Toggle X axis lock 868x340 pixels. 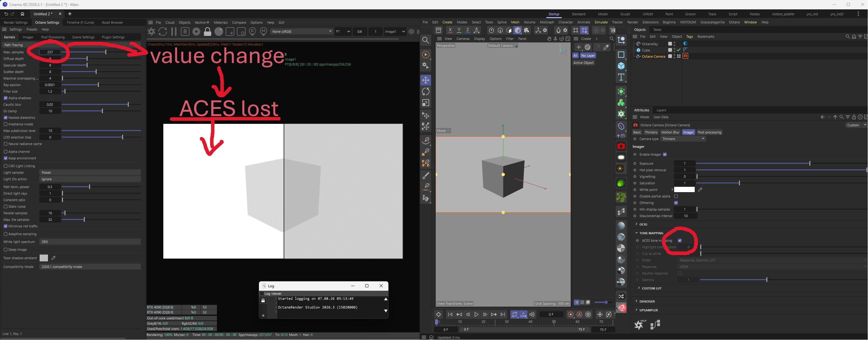point(450,30)
